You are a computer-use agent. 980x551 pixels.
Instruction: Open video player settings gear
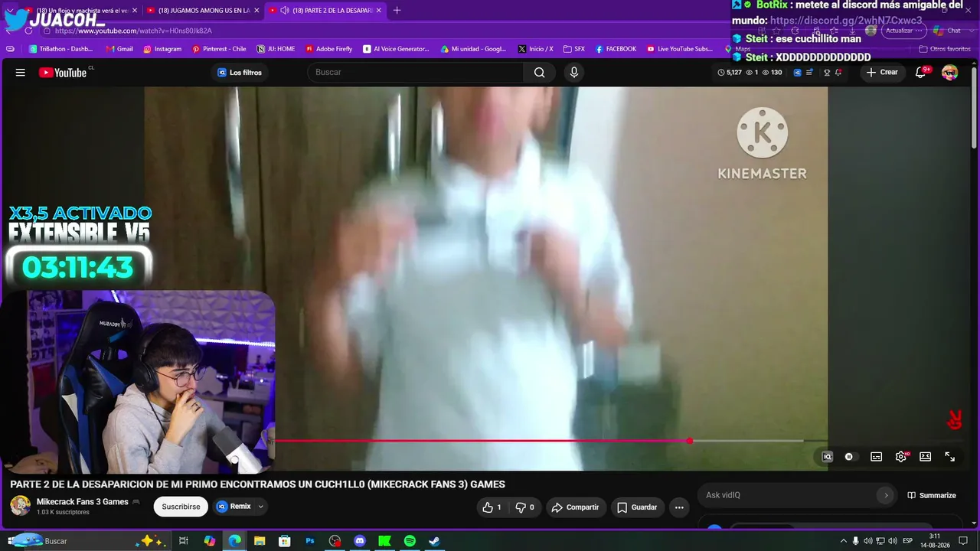(901, 457)
